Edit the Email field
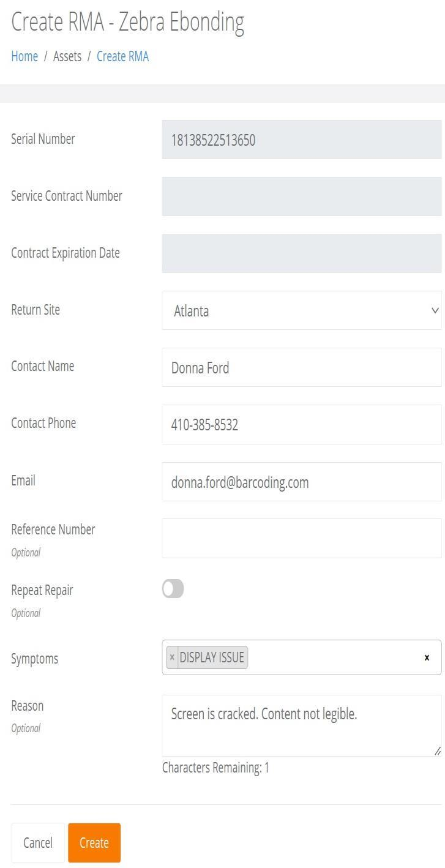 click(302, 482)
